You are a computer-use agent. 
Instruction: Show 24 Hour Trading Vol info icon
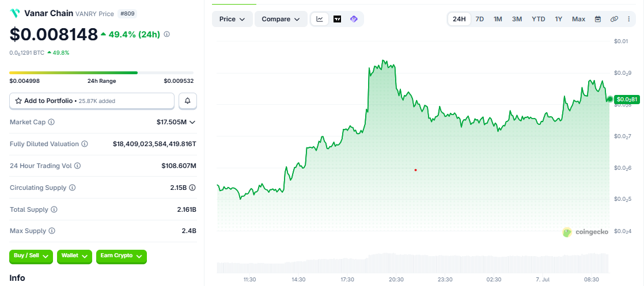click(77, 166)
